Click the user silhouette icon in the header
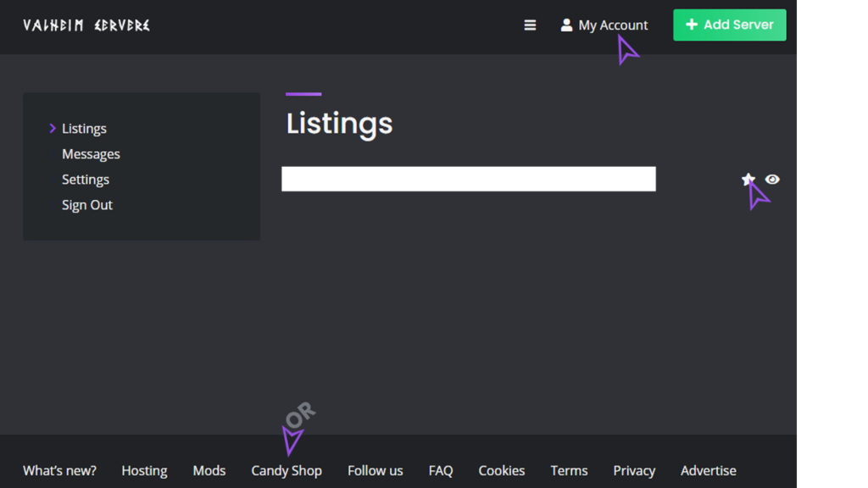 [566, 25]
